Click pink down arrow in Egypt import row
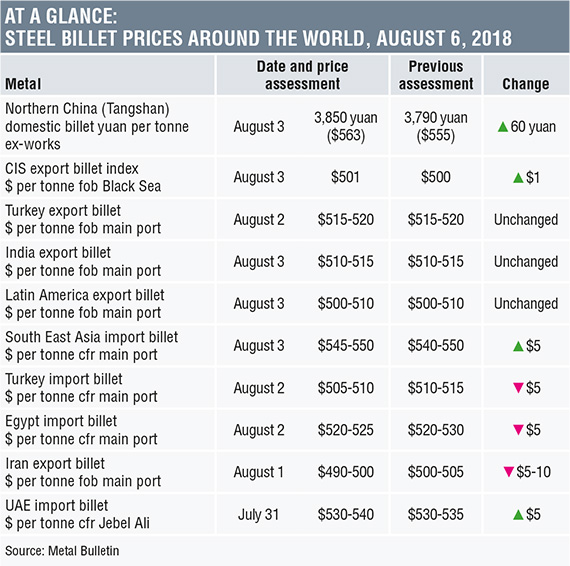570x566 pixels. [x=518, y=430]
